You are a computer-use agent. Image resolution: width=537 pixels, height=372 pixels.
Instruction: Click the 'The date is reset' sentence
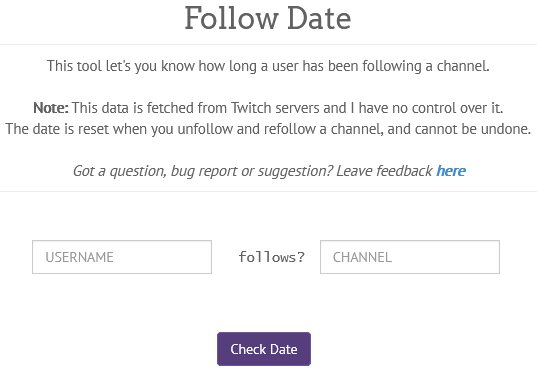point(268,129)
